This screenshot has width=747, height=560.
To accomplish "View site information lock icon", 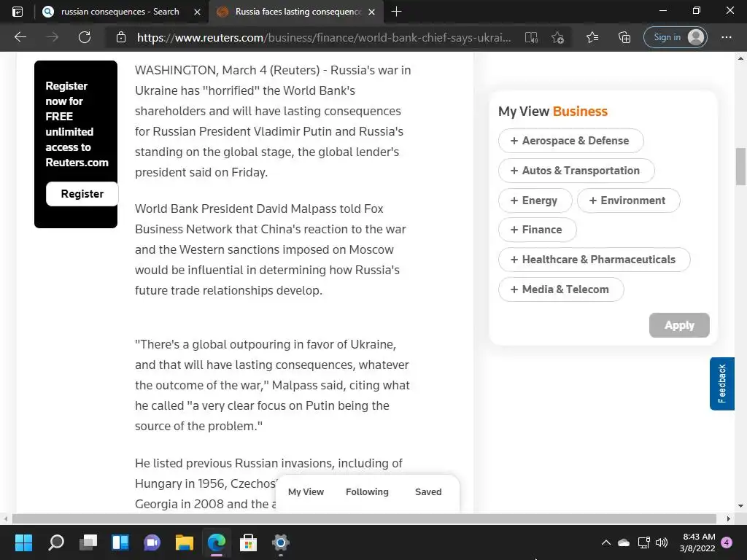I will coord(121,37).
